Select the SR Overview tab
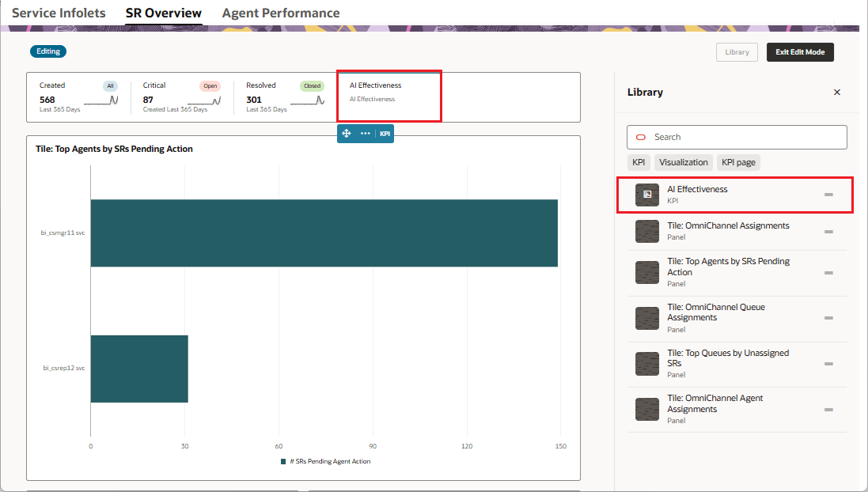The image size is (868, 492). click(163, 13)
